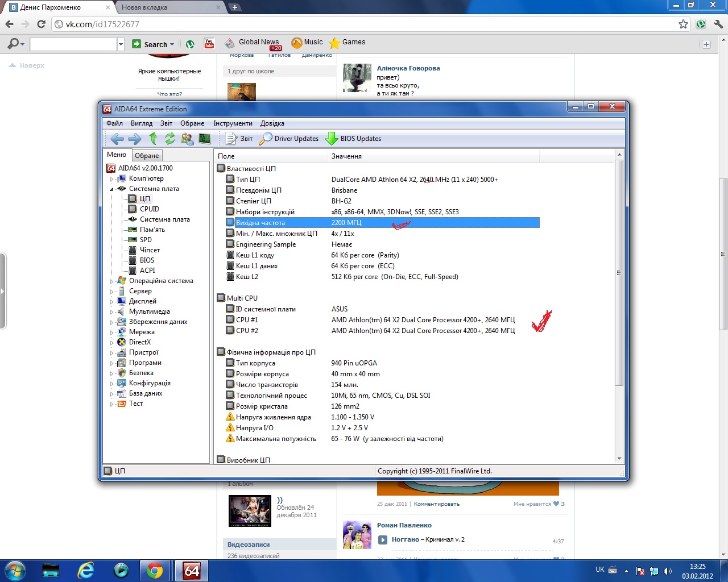Viewport: 728px width, 582px height.
Task: Open Вигляд menu in AIDA64
Action: pos(142,123)
